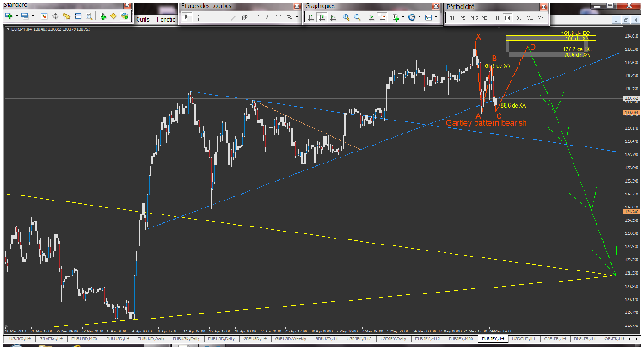Select the Fibonacci retracement tool
Screen dimensions: 644x347
258,18
